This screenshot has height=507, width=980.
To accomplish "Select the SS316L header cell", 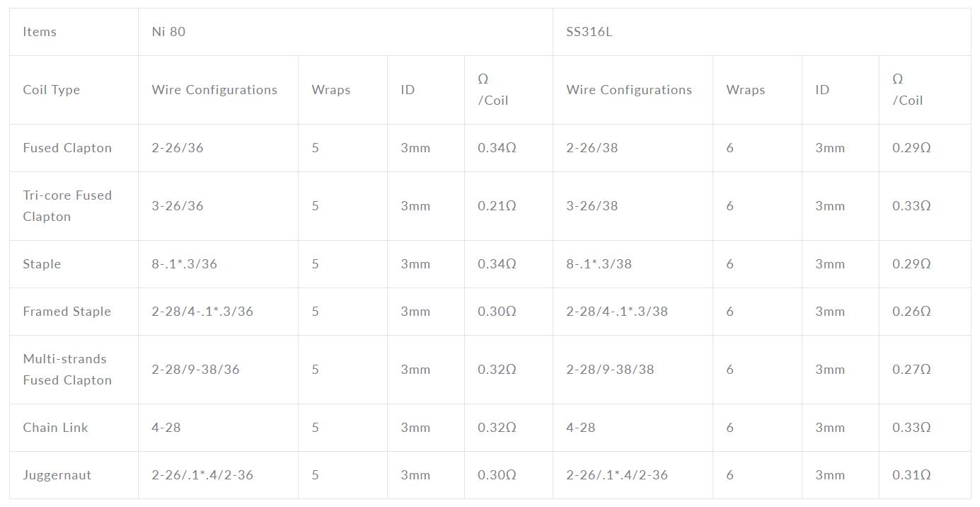I will (761, 32).
